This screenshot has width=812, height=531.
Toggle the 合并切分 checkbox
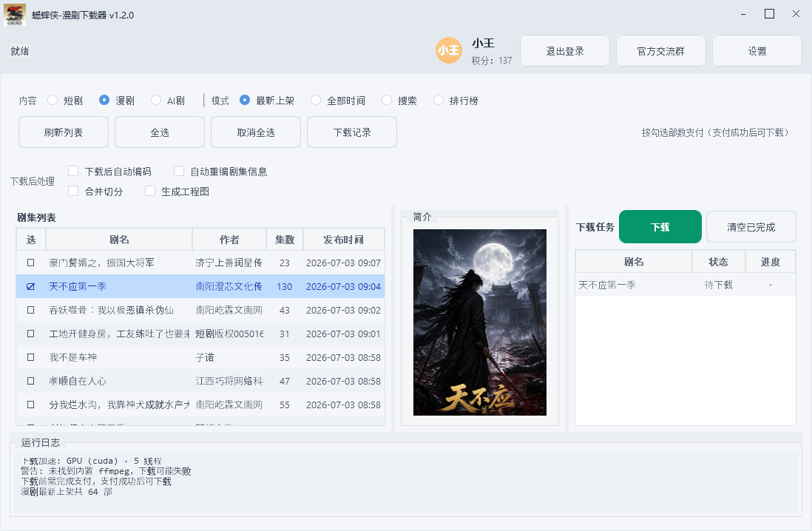(x=73, y=191)
